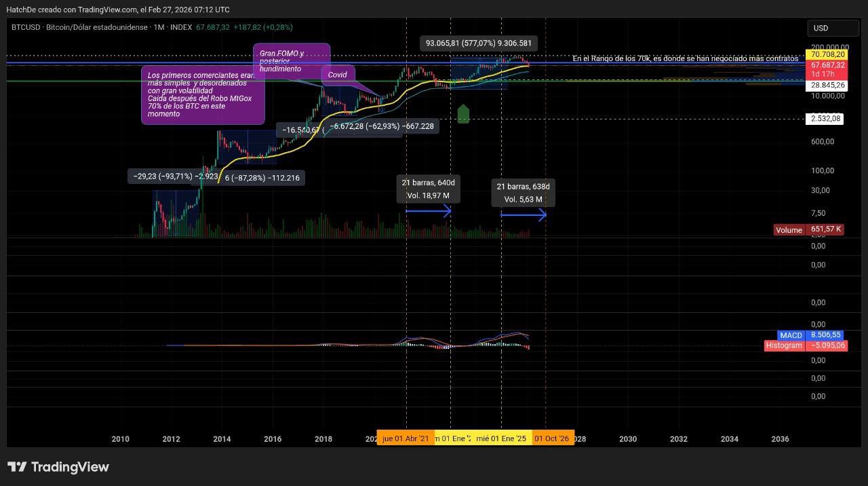Select the Gran FOMO annotation callout
The width and height of the screenshot is (868, 486).
(x=292, y=61)
